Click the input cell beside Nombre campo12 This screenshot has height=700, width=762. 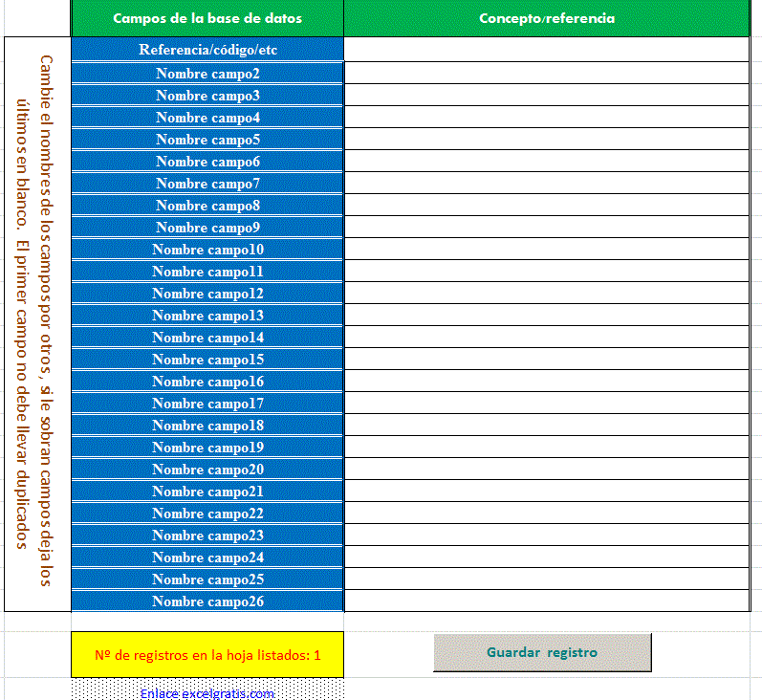(547, 293)
